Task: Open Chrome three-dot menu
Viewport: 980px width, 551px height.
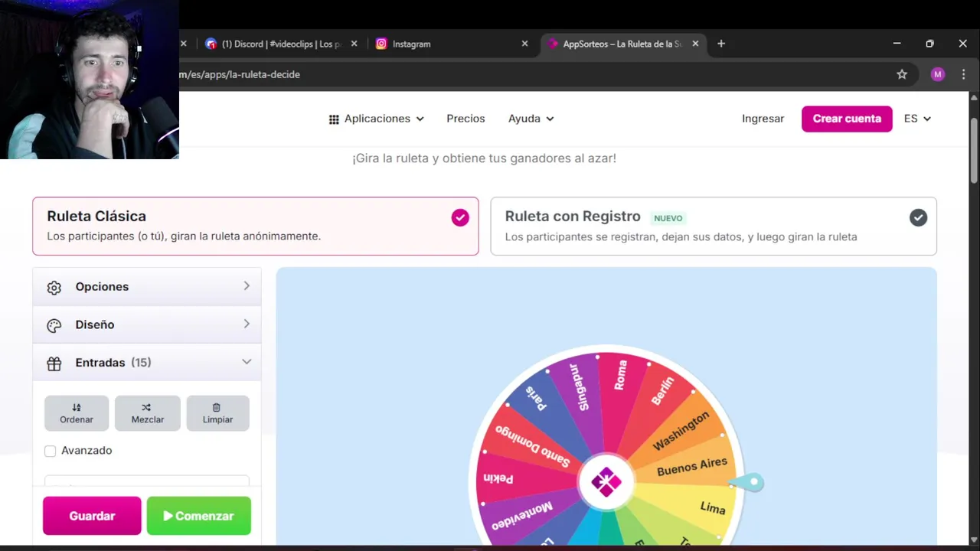Action: point(963,74)
